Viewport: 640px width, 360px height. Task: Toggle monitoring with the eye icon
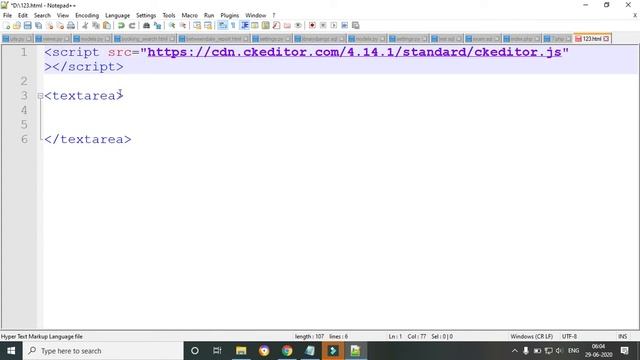point(298,25)
